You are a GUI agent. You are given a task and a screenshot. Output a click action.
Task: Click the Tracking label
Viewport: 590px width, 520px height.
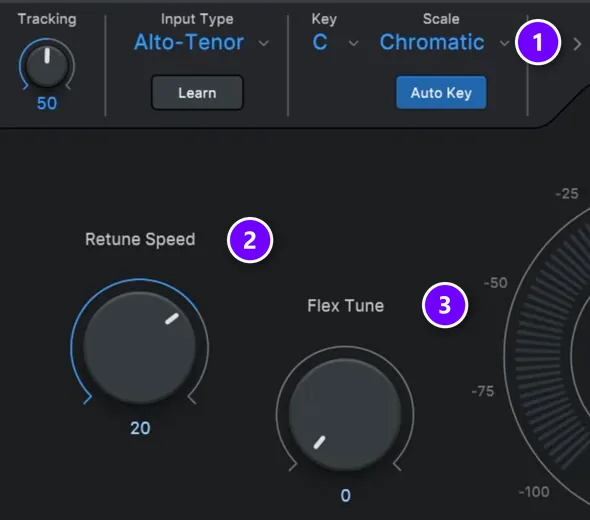(47, 19)
